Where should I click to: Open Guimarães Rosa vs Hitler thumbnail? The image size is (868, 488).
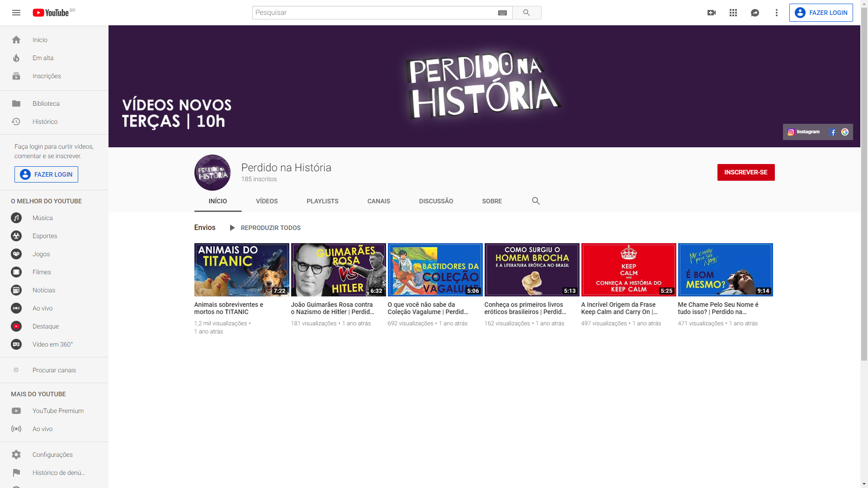(x=339, y=270)
